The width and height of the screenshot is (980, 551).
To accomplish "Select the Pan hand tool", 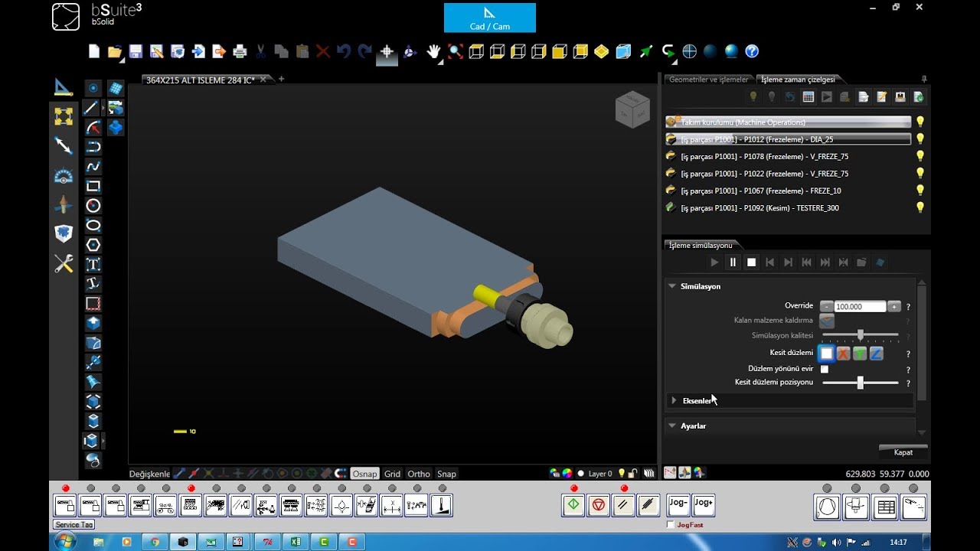I will 434,51.
